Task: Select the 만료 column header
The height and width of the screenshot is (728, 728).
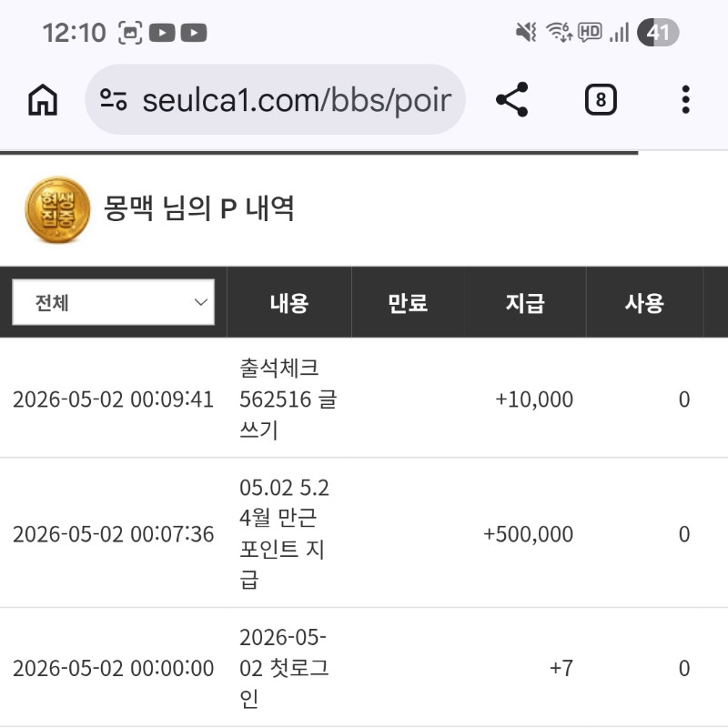Action: tap(408, 303)
